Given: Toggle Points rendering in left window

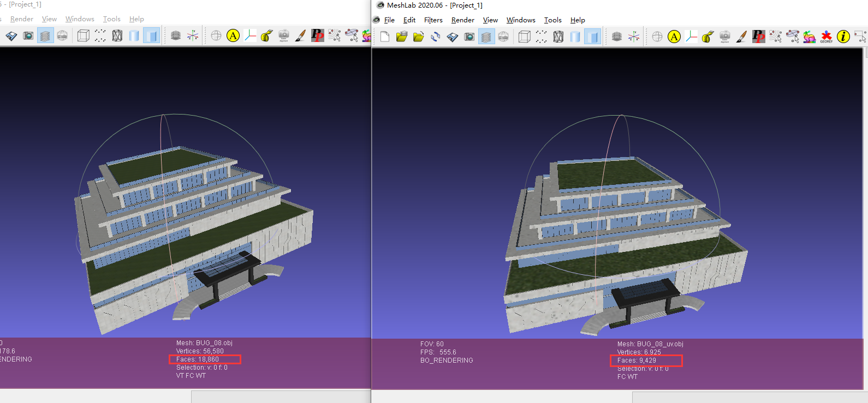Looking at the screenshot, I should pos(100,35).
